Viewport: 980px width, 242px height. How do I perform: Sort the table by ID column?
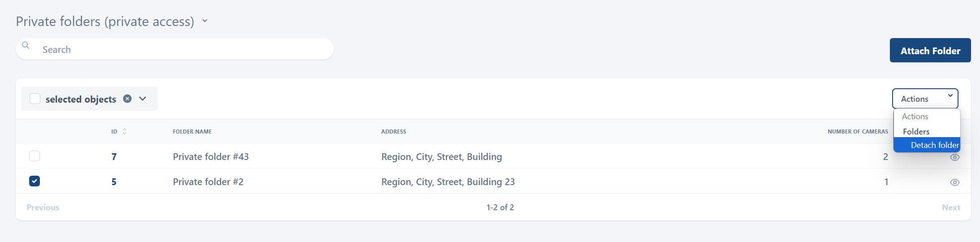(125, 131)
